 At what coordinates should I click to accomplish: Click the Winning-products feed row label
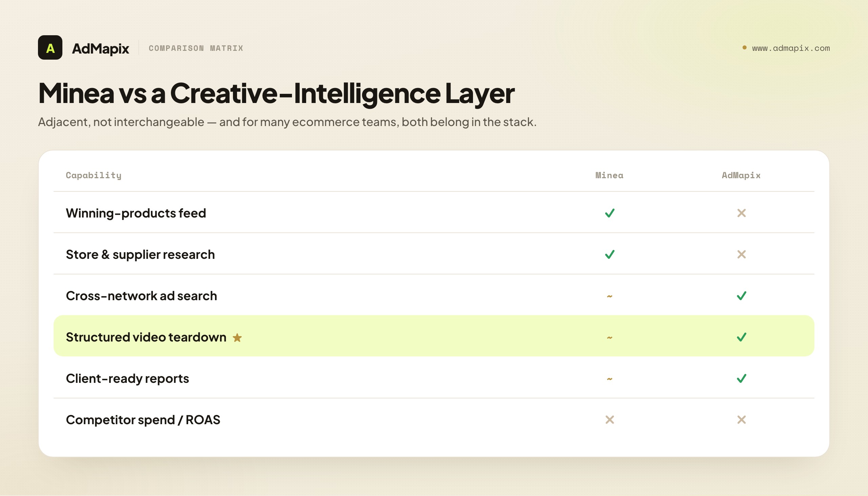[x=136, y=213]
